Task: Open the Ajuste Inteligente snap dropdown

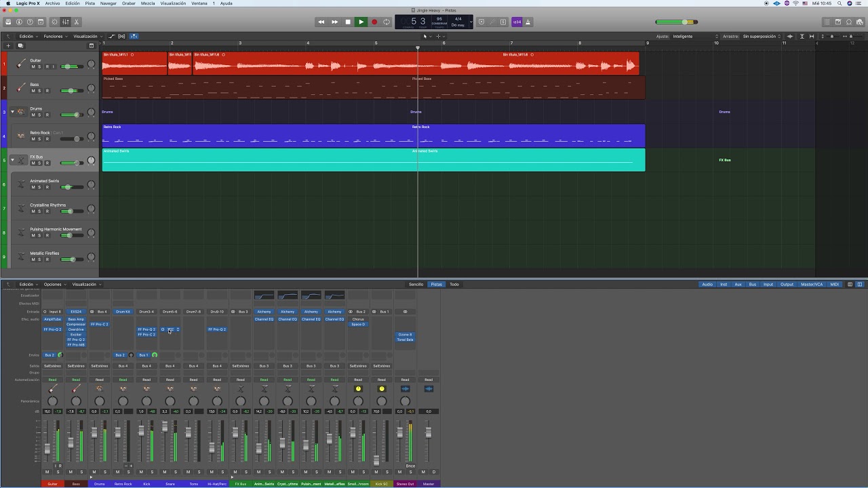Action: click(x=695, y=36)
